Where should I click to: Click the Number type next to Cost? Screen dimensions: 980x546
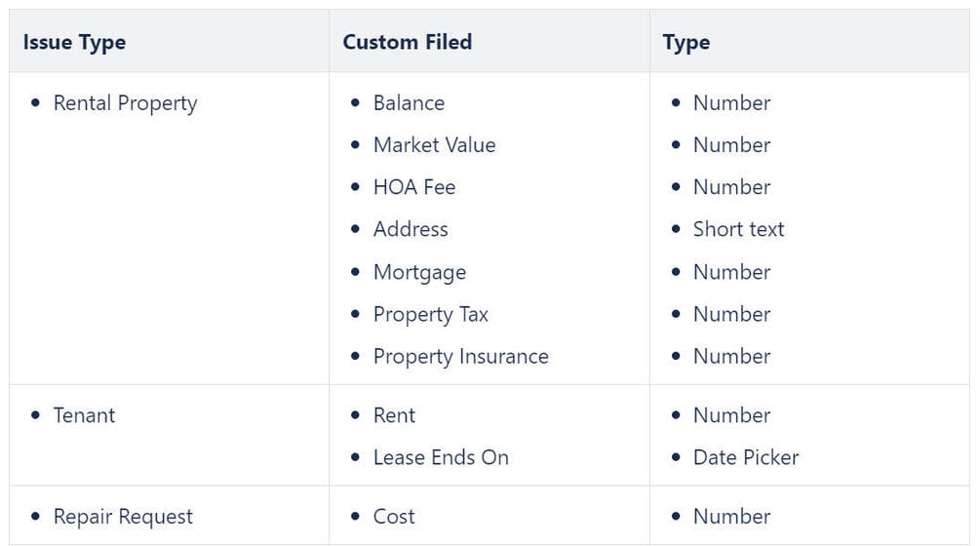click(x=731, y=517)
